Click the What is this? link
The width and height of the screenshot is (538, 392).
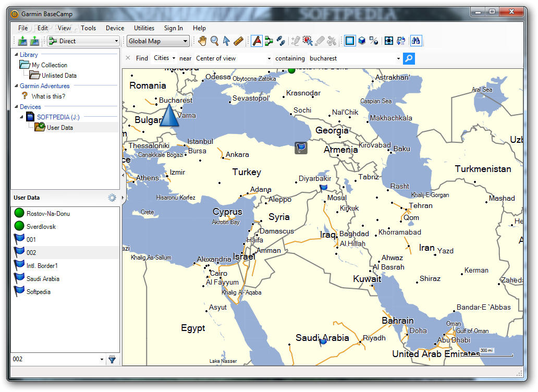(x=48, y=96)
